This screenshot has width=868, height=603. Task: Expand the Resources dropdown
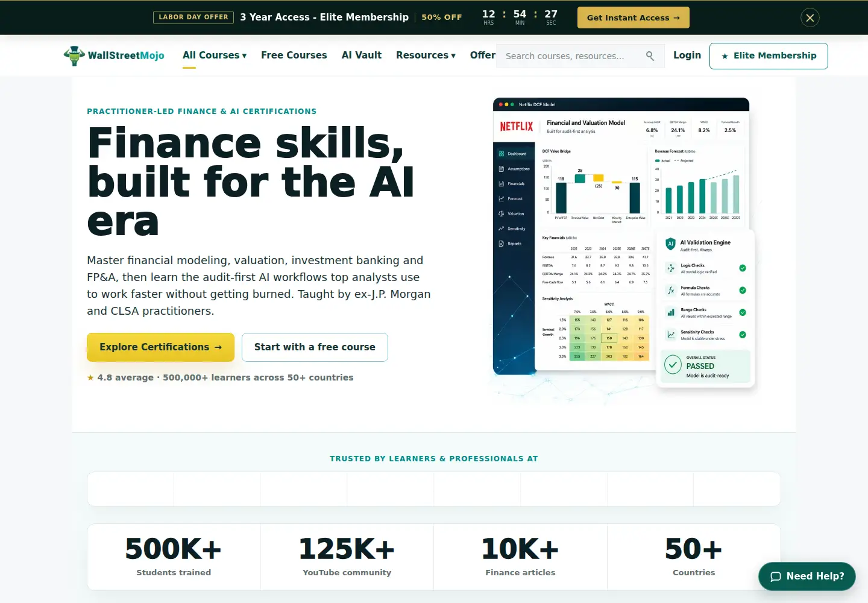tap(426, 55)
